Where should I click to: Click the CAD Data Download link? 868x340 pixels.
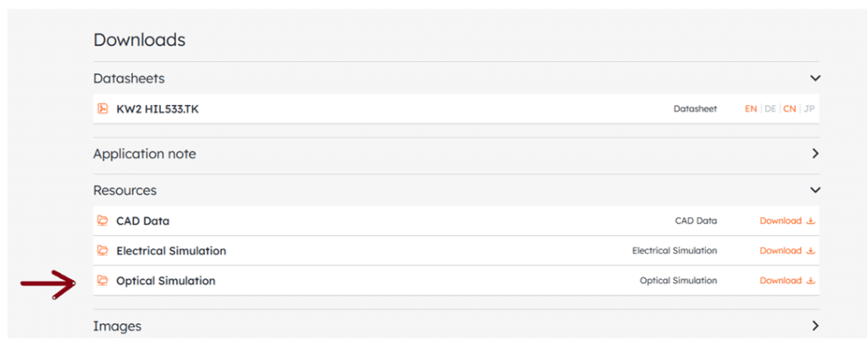click(781, 221)
